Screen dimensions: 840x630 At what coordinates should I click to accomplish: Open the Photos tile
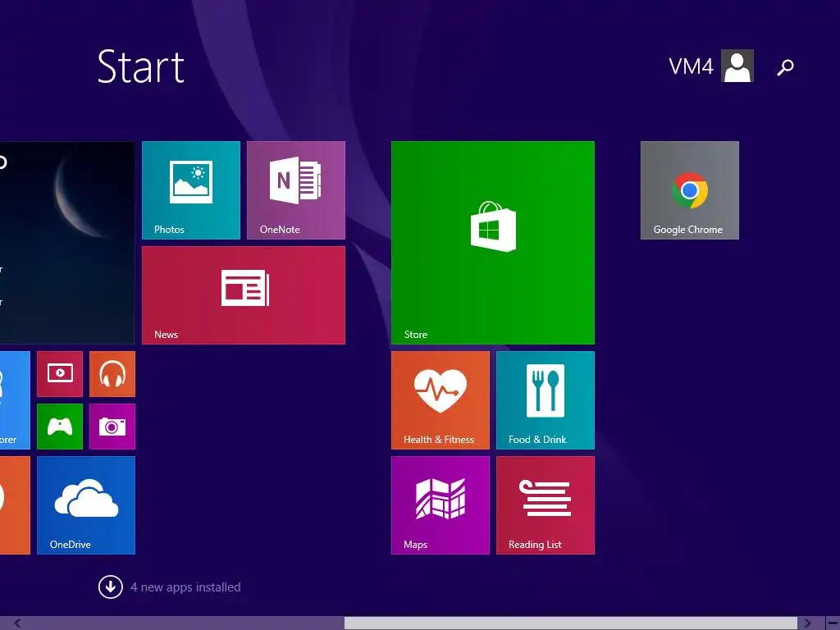190,190
